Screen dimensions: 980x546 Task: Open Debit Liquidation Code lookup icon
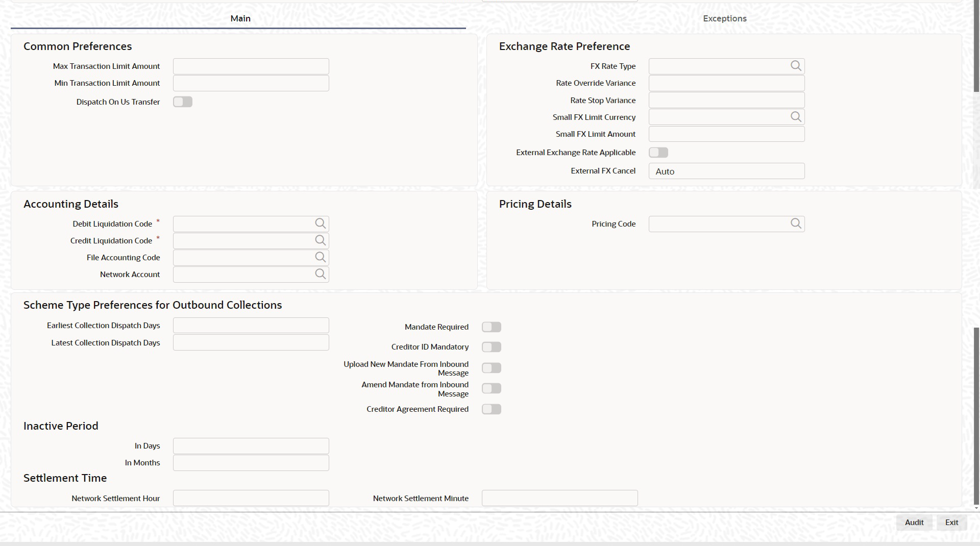point(320,224)
